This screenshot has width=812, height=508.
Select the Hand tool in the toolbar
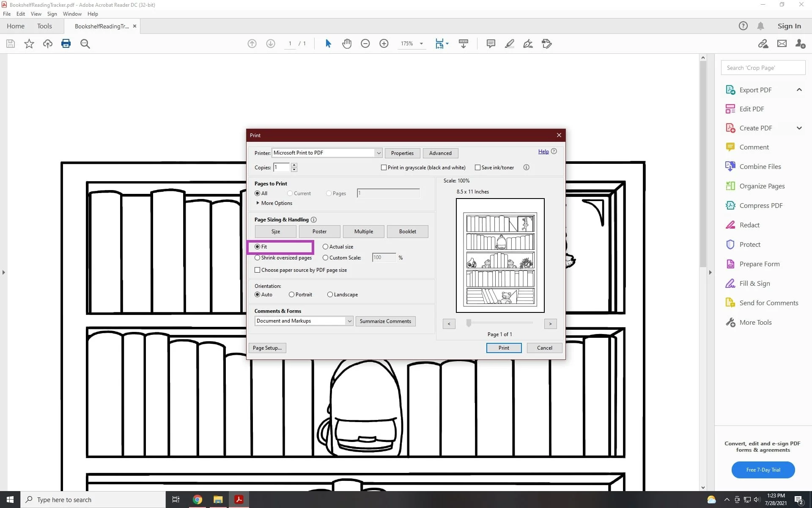346,43
